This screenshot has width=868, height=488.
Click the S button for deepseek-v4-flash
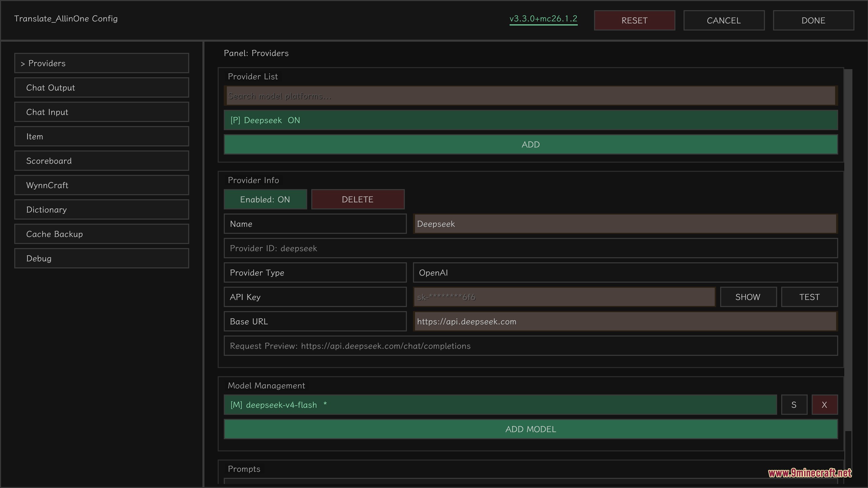pyautogui.click(x=794, y=405)
